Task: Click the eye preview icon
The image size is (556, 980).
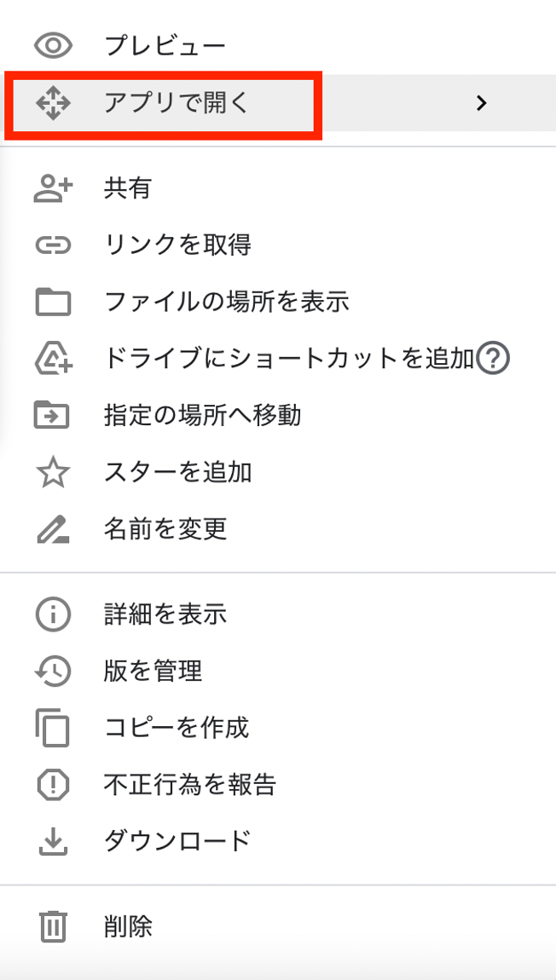Action: pos(53,45)
